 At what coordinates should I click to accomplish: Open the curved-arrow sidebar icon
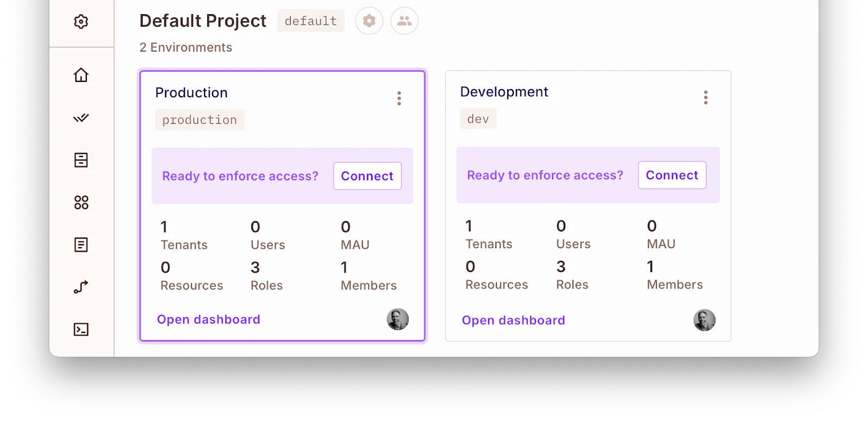coord(81,287)
